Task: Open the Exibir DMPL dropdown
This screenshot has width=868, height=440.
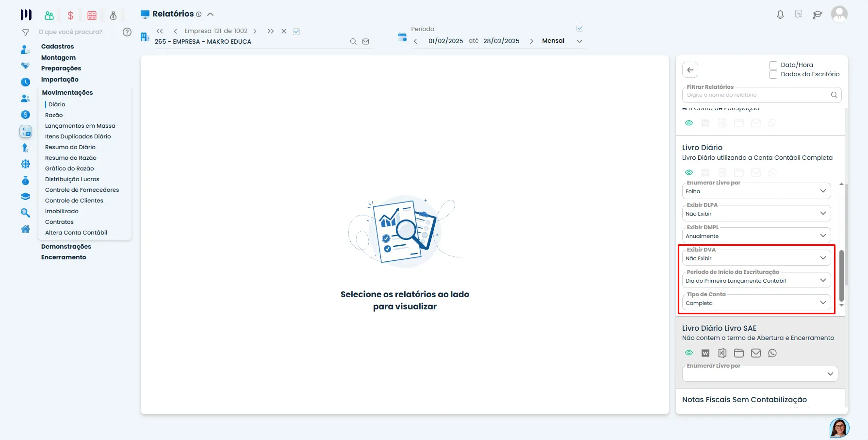Action: coord(756,236)
